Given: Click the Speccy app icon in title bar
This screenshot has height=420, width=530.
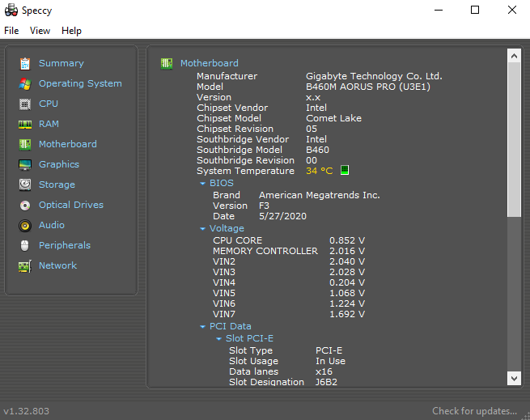Looking at the screenshot, I should tap(11, 11).
